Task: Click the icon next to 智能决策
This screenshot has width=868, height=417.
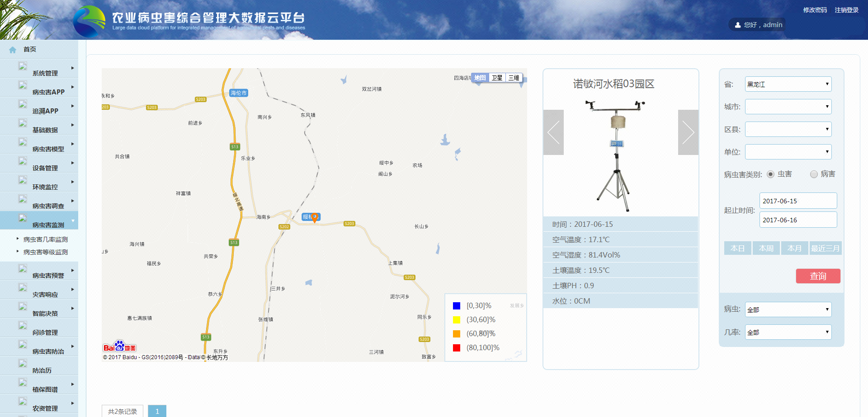Action: point(23,306)
